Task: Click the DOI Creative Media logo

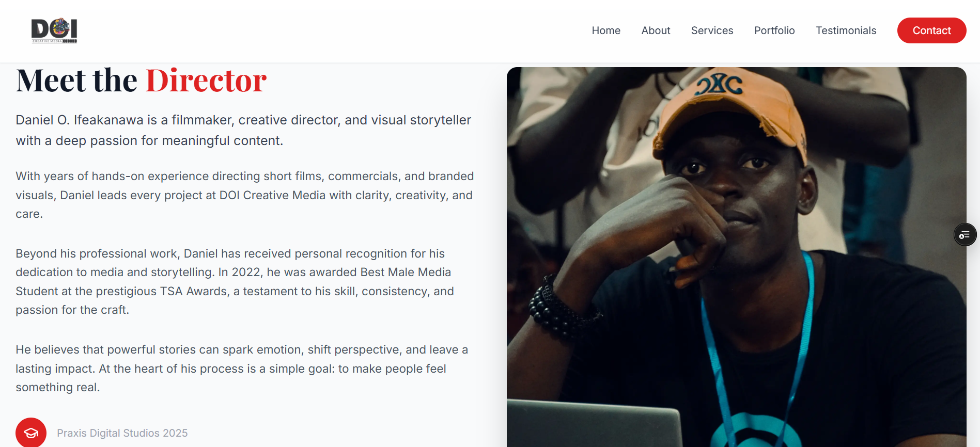Action: pyautogui.click(x=54, y=30)
